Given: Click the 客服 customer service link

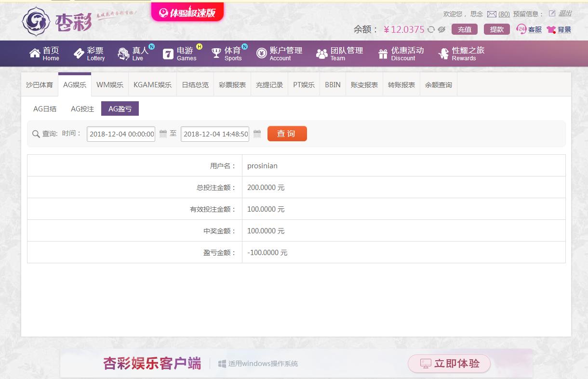Looking at the screenshot, I should tap(535, 29).
